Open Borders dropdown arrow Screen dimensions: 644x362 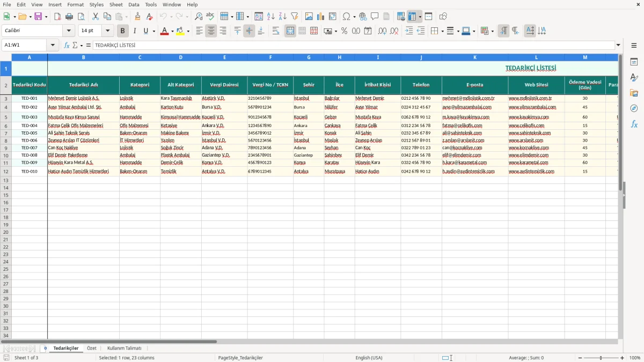click(442, 31)
